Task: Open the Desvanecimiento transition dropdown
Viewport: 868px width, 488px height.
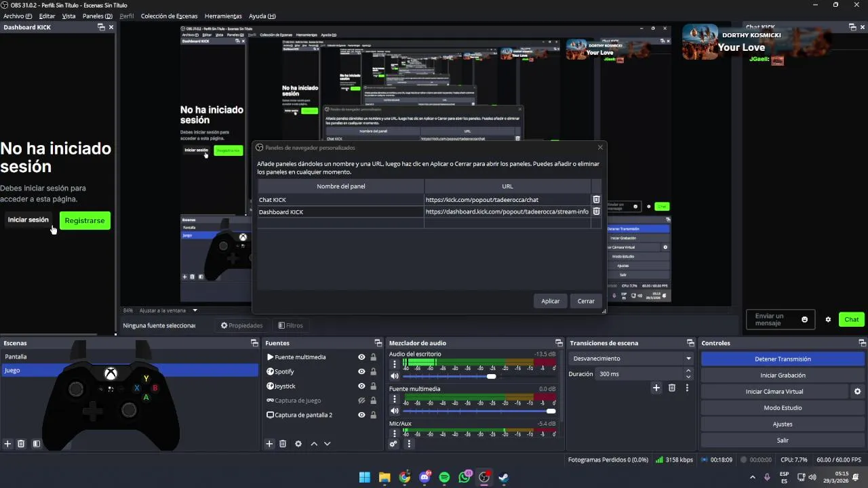Action: point(632,358)
